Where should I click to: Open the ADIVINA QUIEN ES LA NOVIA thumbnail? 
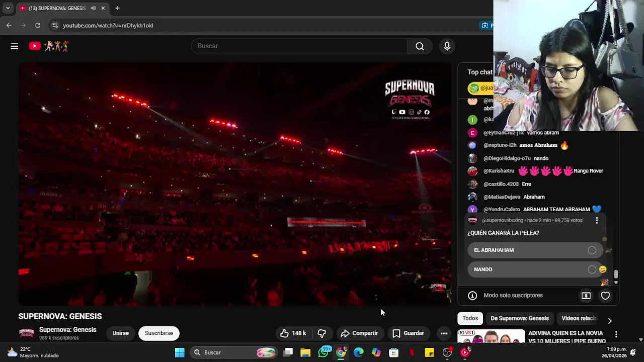(x=491, y=336)
